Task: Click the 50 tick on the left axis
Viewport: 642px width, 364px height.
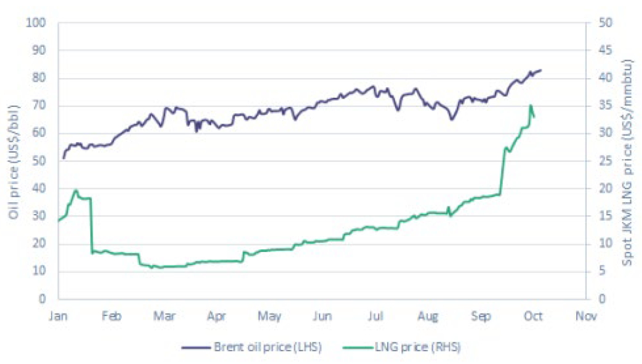Action: (x=41, y=161)
